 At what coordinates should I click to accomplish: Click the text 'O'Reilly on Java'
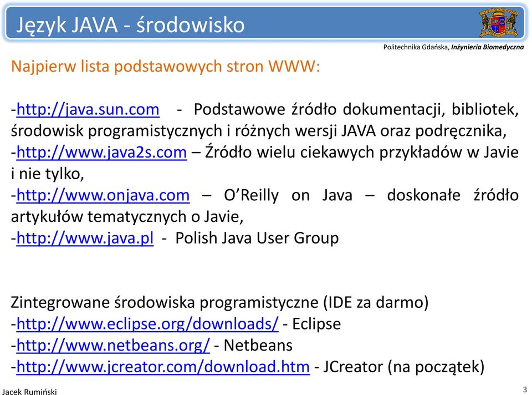tap(288, 195)
